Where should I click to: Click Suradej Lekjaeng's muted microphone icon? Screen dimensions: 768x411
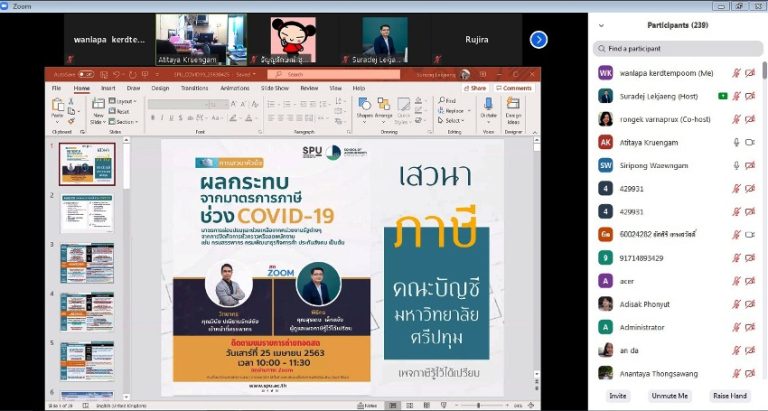pos(736,95)
